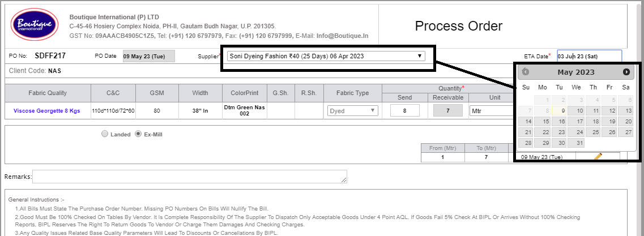Open the Supplier dropdown

(326, 56)
